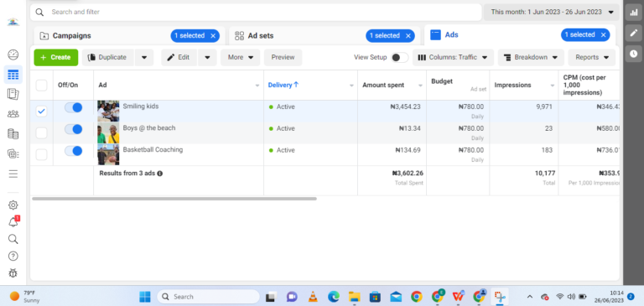This screenshot has height=306, width=644.
Task: Click the Search and filter input field
Action: [x=256, y=13]
